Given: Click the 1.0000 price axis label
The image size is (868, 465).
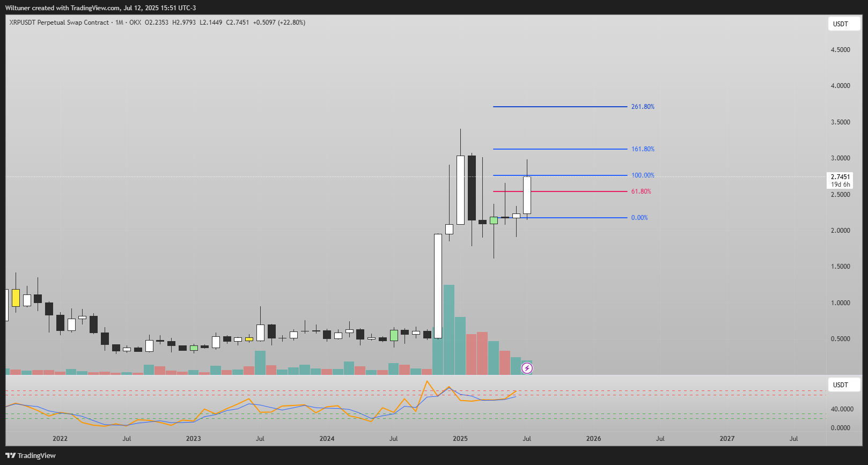Looking at the screenshot, I should (840, 303).
